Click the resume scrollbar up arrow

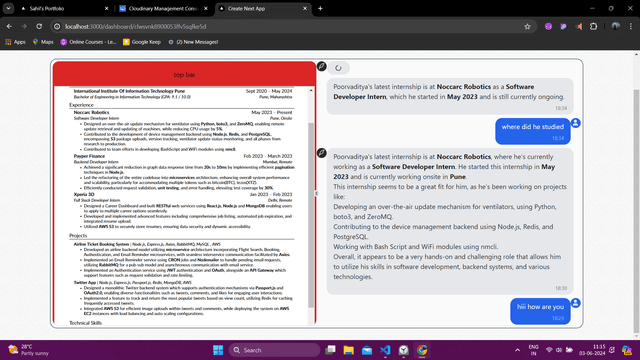(311, 90)
